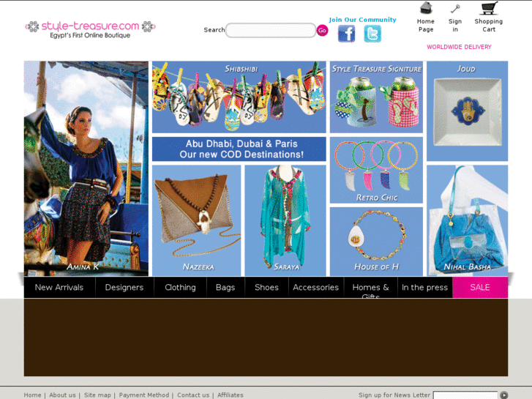Viewport: 532px width, 399px height.
Task: Click the pink Go search button
Action: (x=322, y=30)
